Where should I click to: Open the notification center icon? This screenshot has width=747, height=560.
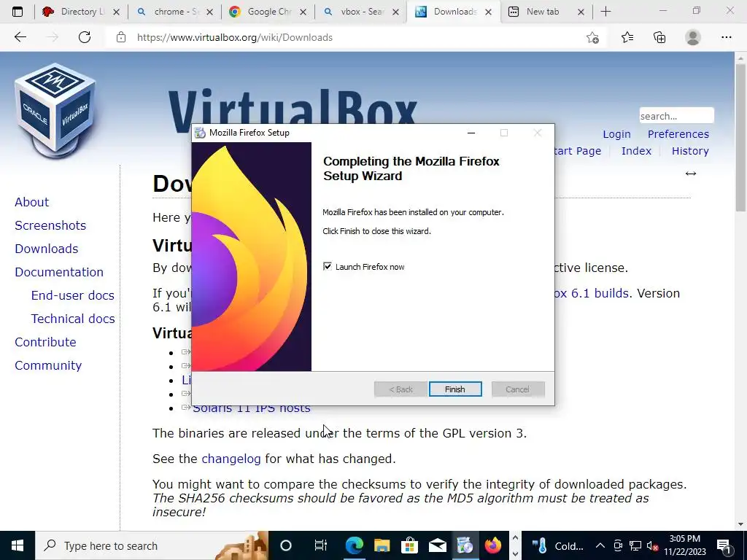tap(724, 545)
